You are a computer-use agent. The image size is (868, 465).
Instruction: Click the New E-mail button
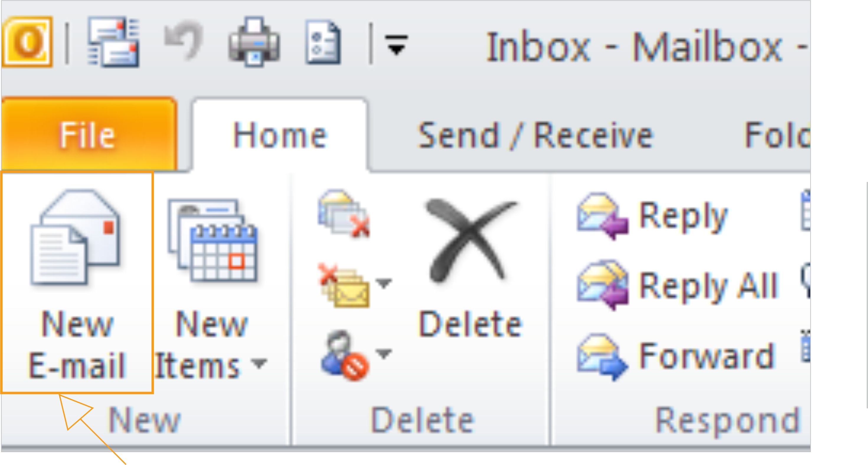[x=77, y=283]
